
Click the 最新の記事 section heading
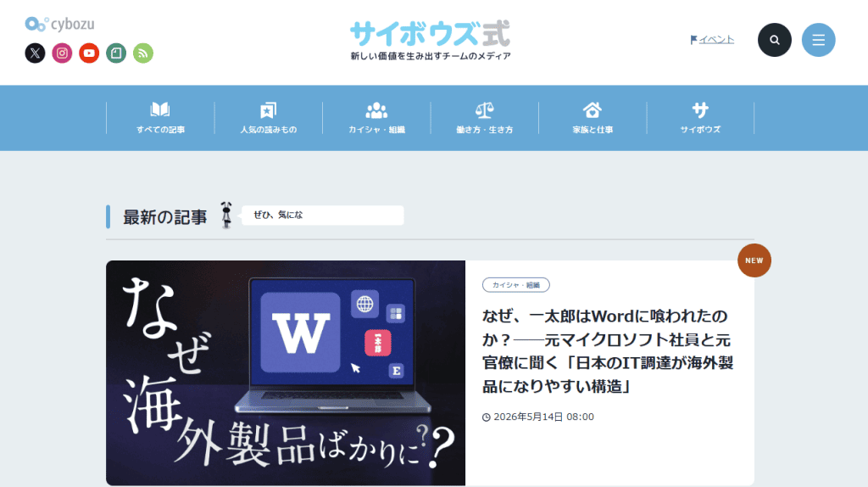pos(164,216)
